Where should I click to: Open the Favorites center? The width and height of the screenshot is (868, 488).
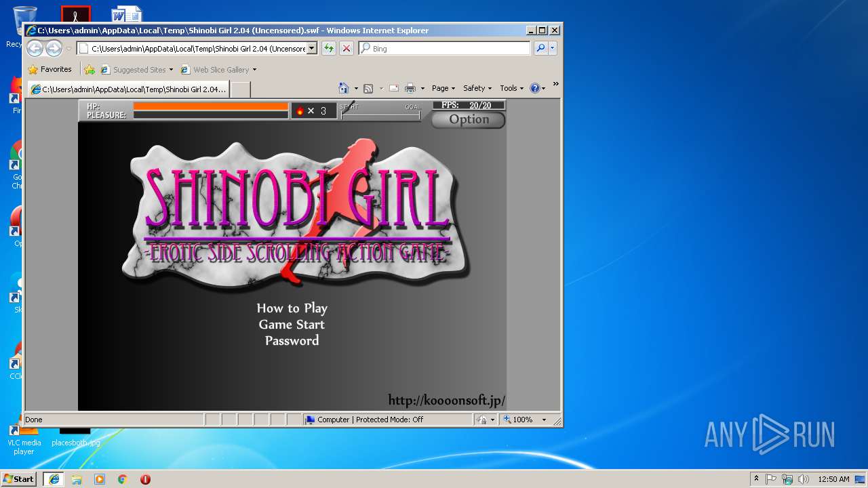point(50,69)
